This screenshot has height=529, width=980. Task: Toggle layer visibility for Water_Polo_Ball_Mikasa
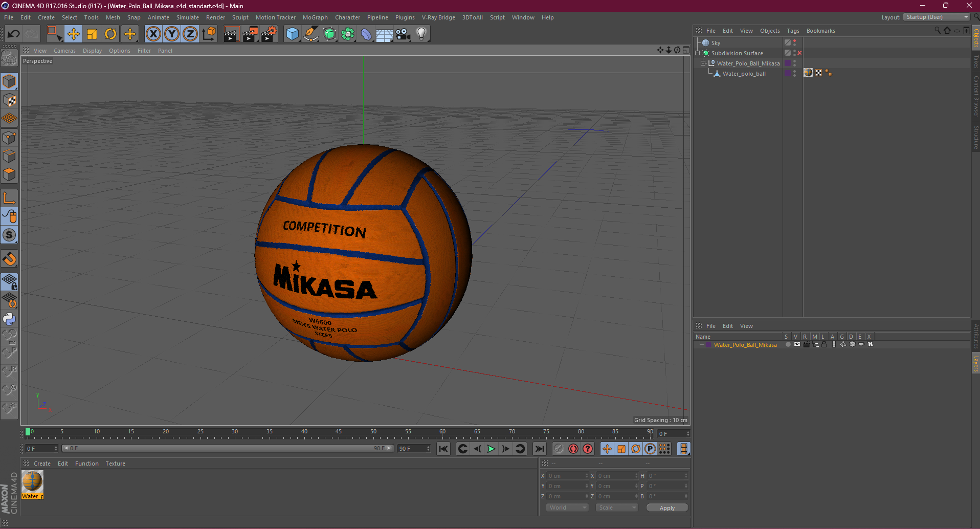coord(797,345)
